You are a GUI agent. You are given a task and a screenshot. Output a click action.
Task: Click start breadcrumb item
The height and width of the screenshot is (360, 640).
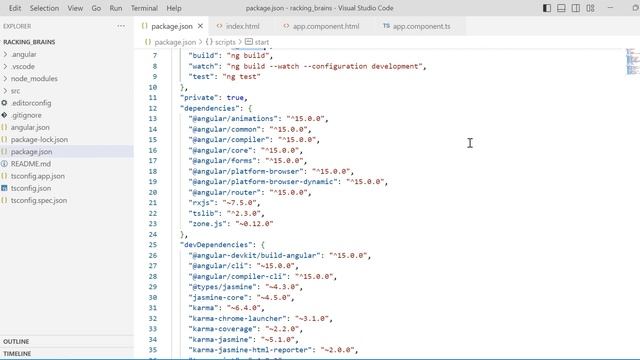click(262, 42)
